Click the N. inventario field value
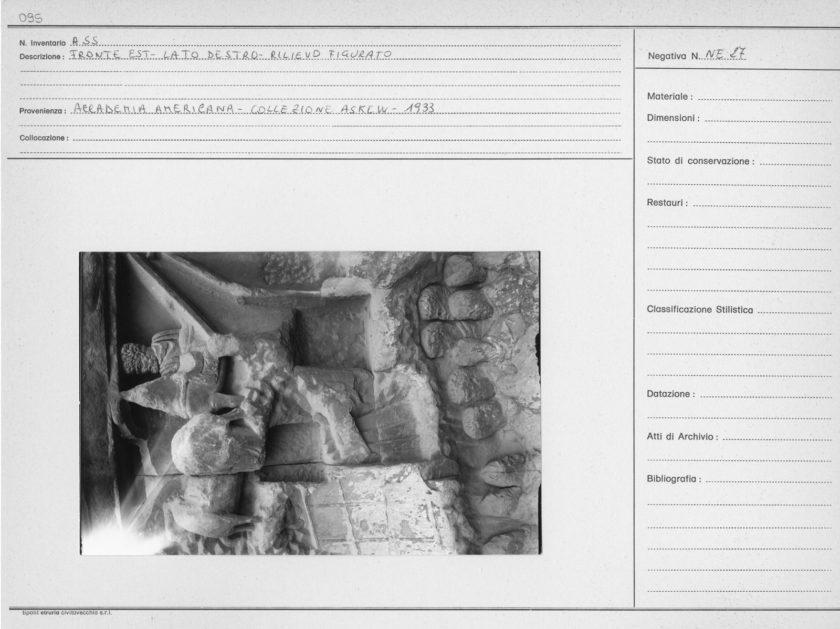The image size is (840, 629). [85, 41]
